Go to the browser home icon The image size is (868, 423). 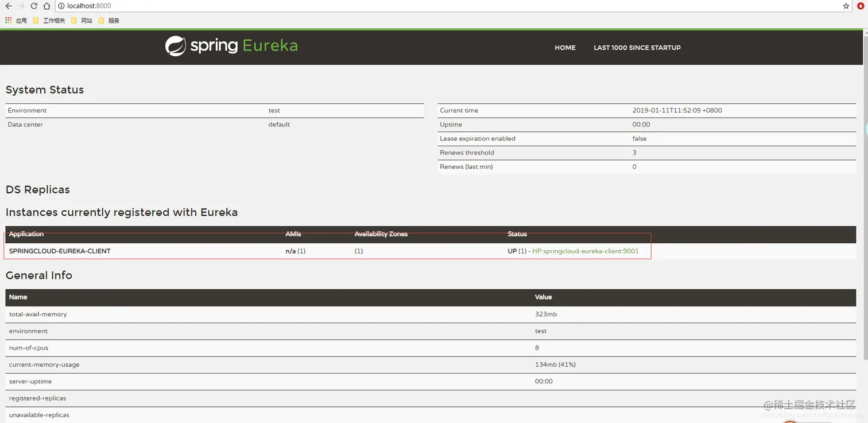click(47, 6)
